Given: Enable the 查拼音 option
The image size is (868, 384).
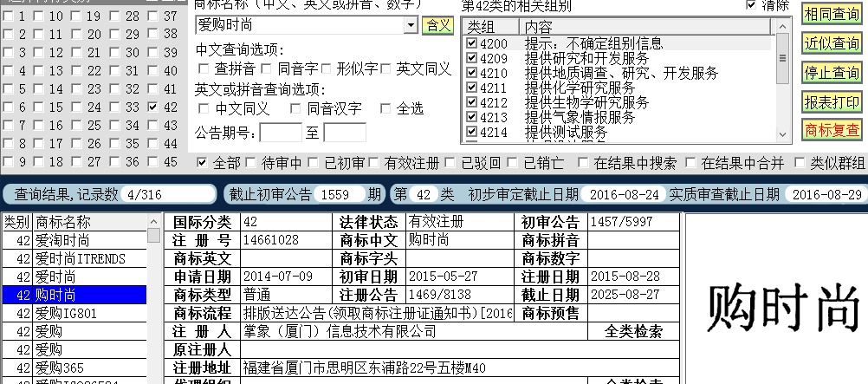Looking at the screenshot, I should pos(204,68).
